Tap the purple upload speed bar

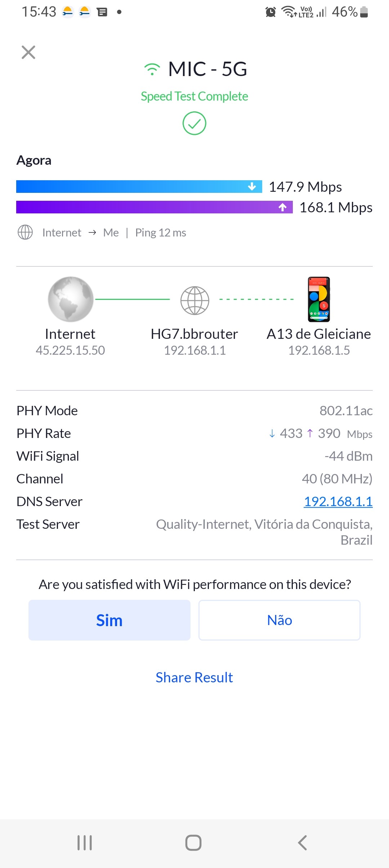pyautogui.click(x=154, y=207)
